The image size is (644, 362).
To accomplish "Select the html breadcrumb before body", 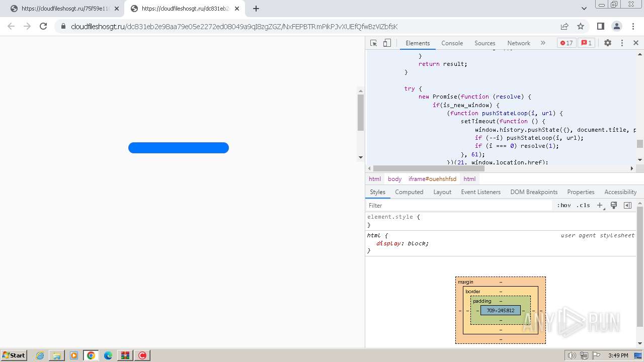I will click(x=375, y=178).
